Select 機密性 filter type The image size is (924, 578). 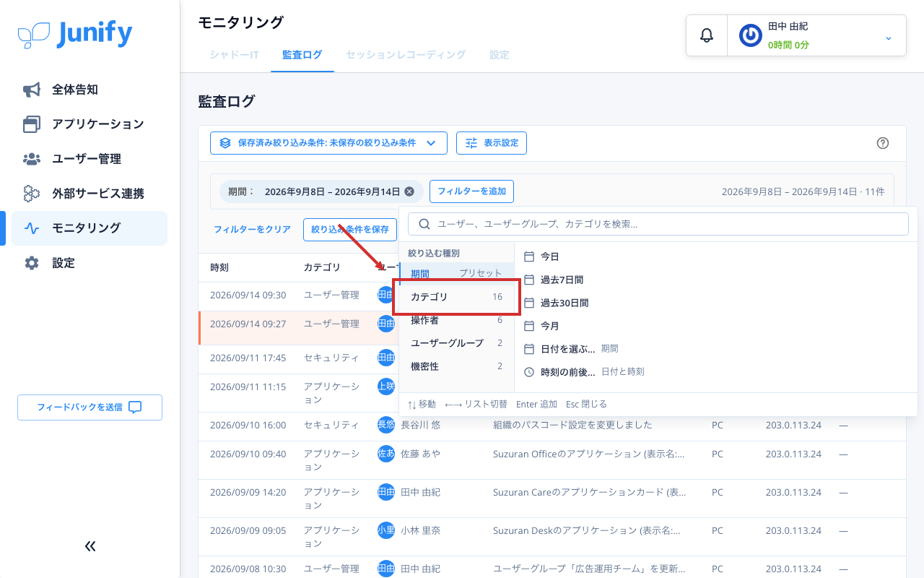(456, 366)
